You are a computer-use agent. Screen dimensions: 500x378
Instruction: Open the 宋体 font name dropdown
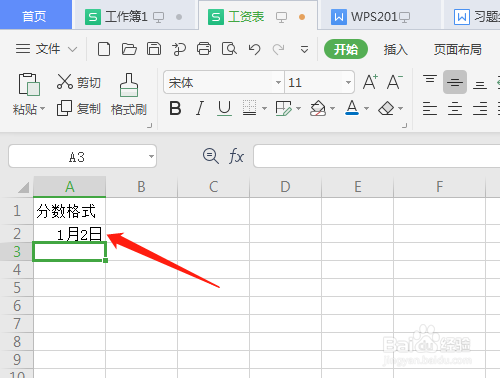click(278, 82)
